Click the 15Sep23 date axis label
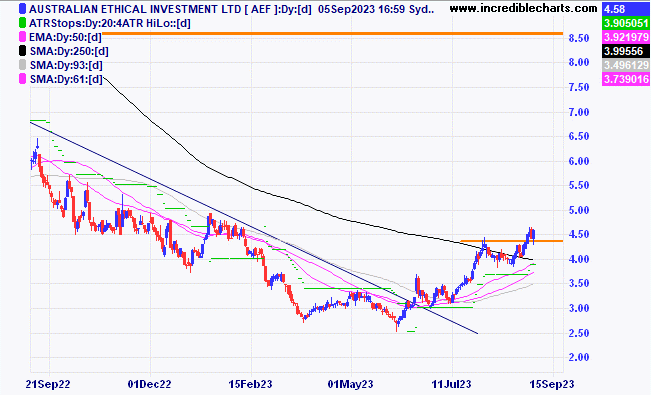Image resolution: width=651 pixels, height=395 pixels. point(552,384)
